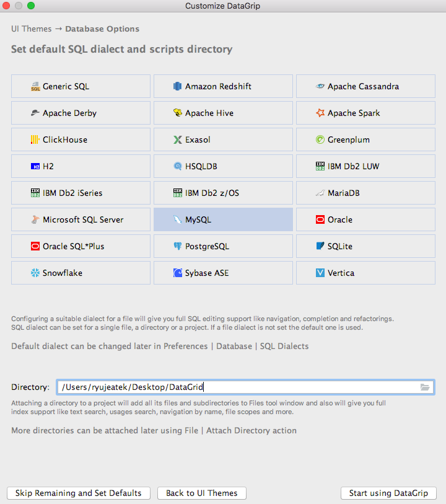Select the Sybase ASE dialect tile
Viewport: 446px width, 504px height.
(x=223, y=273)
